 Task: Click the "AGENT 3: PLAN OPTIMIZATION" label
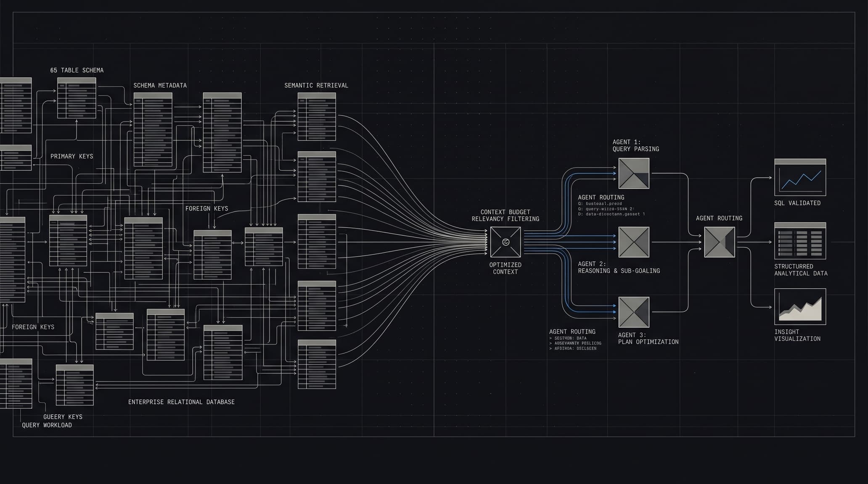pyautogui.click(x=648, y=338)
